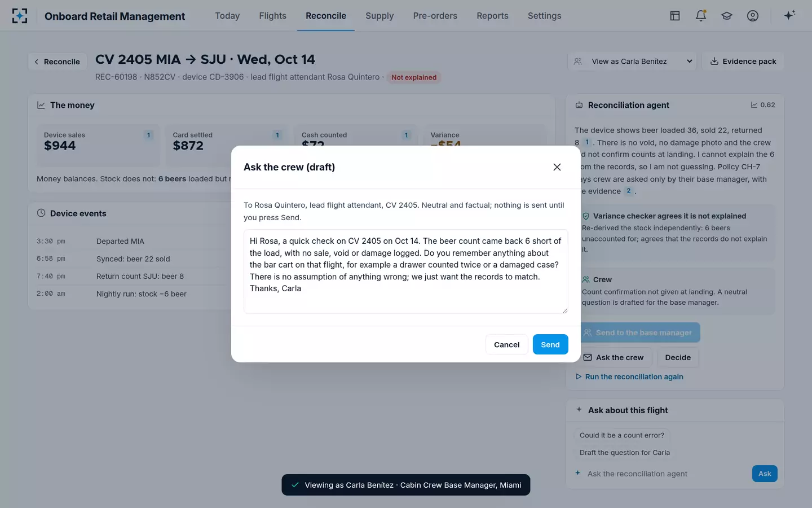Screen dimensions: 812x508
Task: Click the 'Not explained' status badge
Action: click(414, 77)
